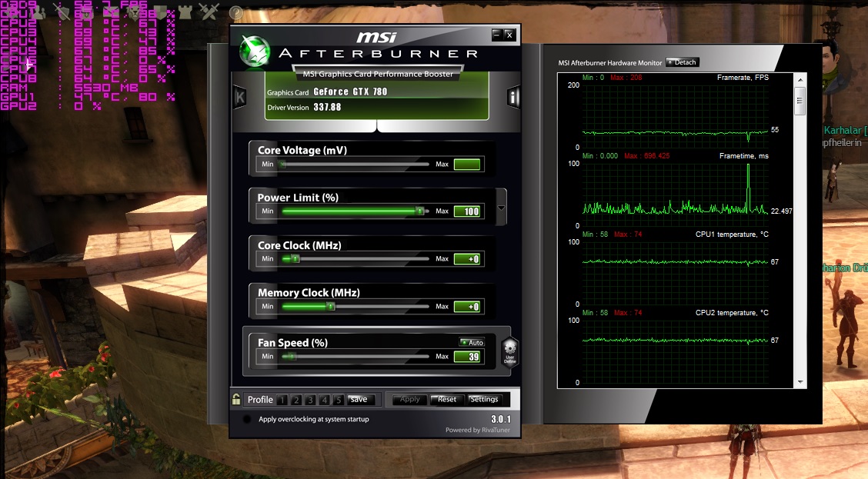
Task: Adjust the Core Clock slider handle
Action: click(295, 259)
